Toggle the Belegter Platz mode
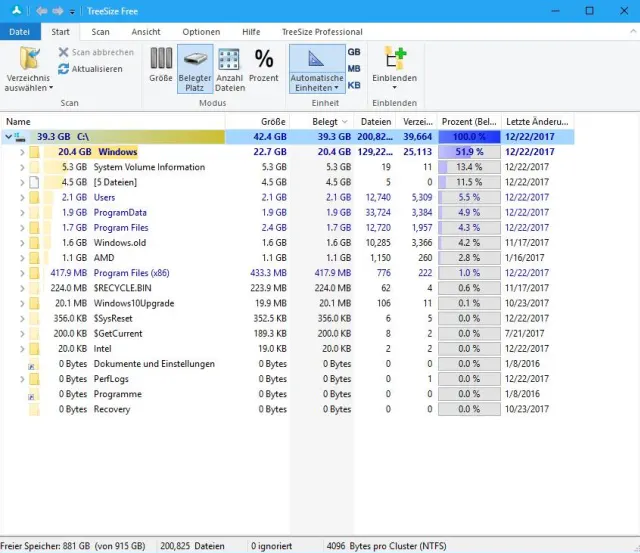The width and height of the screenshot is (640, 553). [x=195, y=66]
